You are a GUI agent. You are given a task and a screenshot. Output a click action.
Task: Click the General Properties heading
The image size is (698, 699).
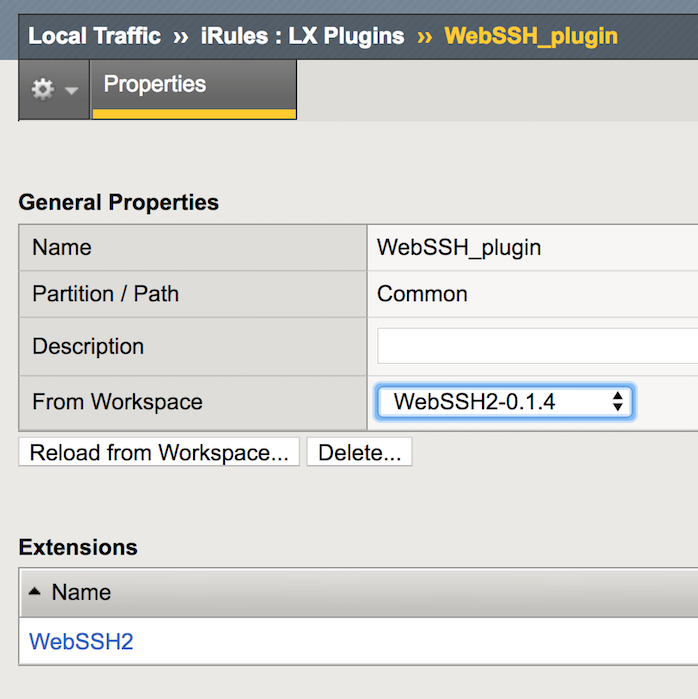119,202
